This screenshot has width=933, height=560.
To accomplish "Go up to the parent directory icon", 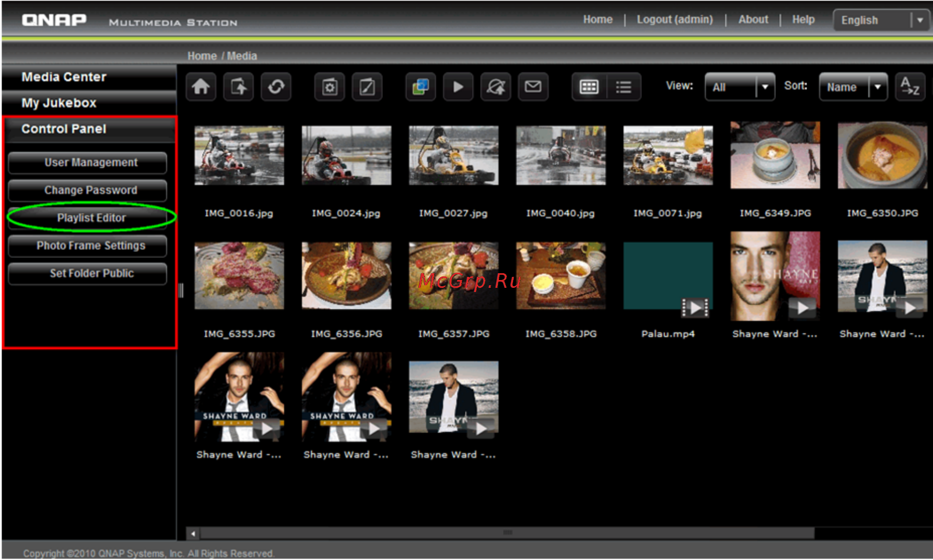I will coord(239,87).
